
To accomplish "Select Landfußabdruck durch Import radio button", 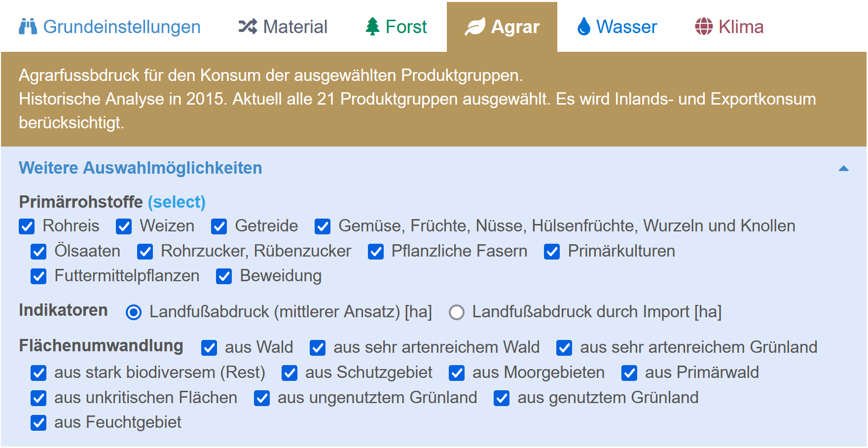I will point(457,312).
